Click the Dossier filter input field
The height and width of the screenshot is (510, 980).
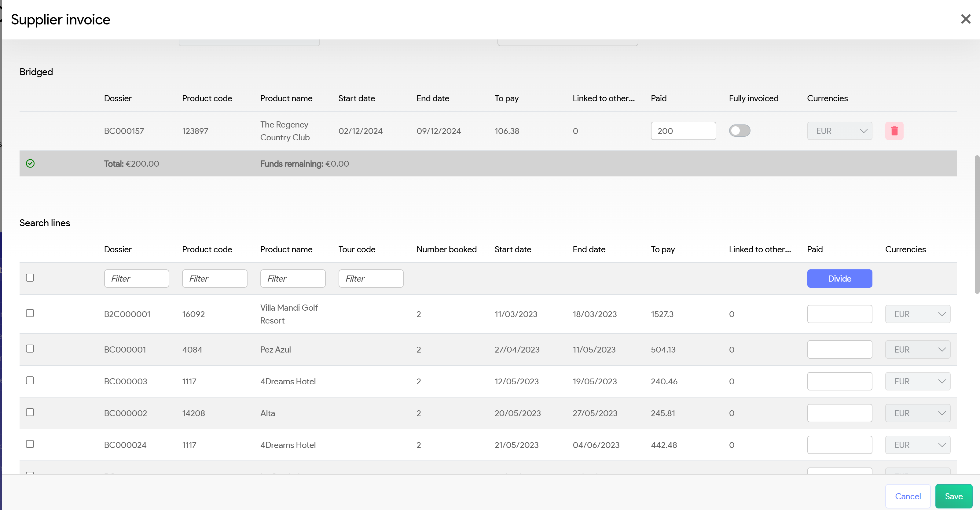tap(137, 279)
